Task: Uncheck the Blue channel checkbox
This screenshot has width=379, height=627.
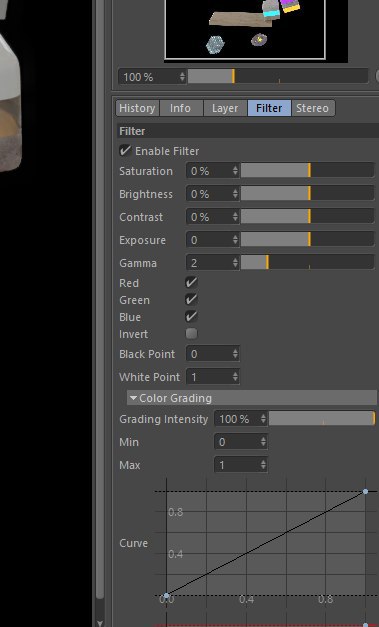Action: pyautogui.click(x=191, y=317)
